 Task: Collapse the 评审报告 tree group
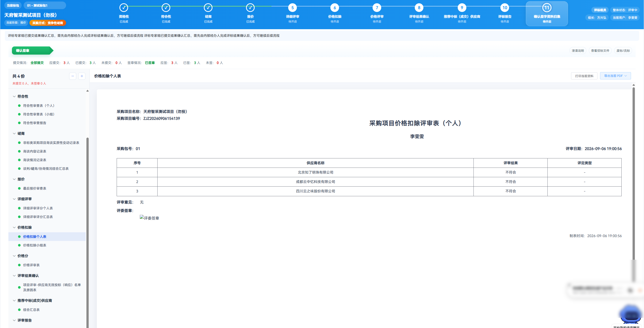(14, 320)
